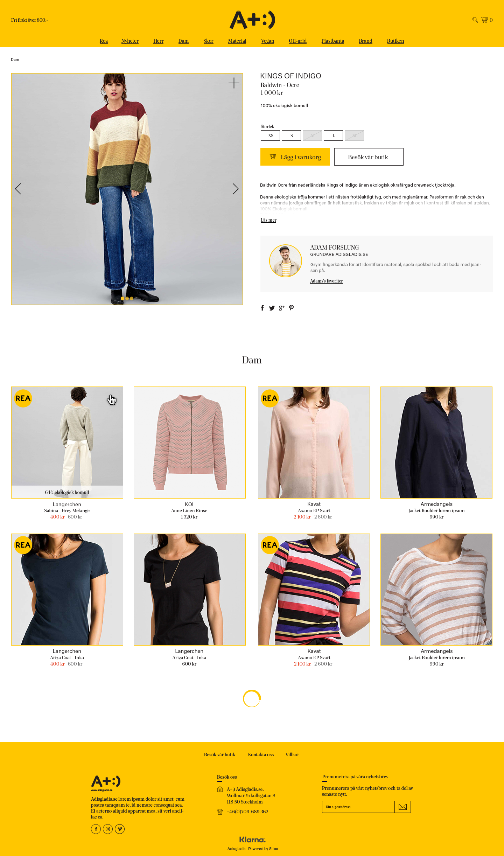
Task: Open the Vegan menu item
Action: [268, 41]
